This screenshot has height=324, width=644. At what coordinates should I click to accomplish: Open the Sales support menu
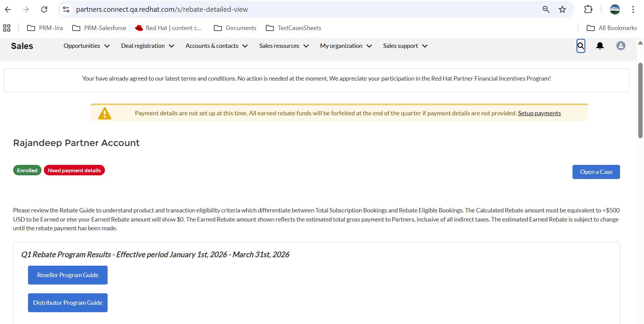coord(405,46)
